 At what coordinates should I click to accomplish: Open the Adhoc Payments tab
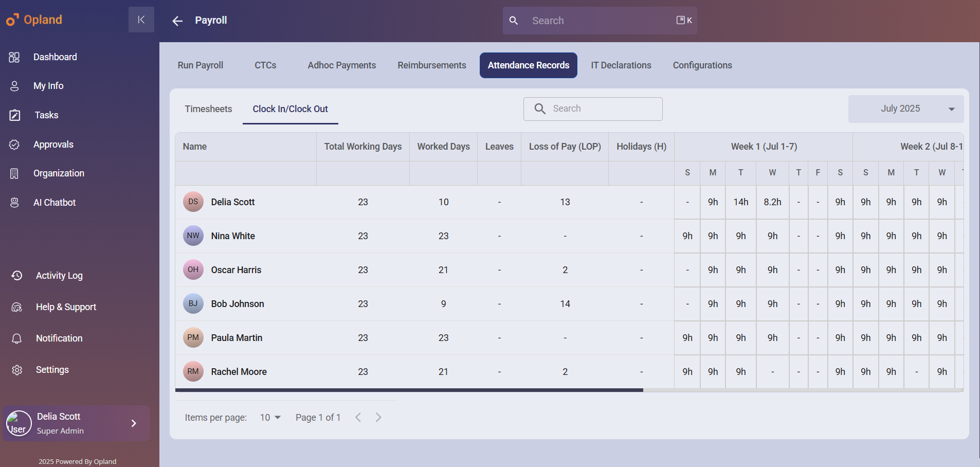(x=342, y=65)
